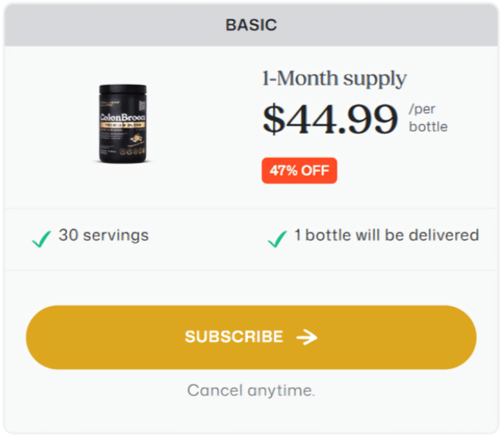The image size is (504, 439).
Task: Click the /per bottle label
Action: click(x=428, y=118)
